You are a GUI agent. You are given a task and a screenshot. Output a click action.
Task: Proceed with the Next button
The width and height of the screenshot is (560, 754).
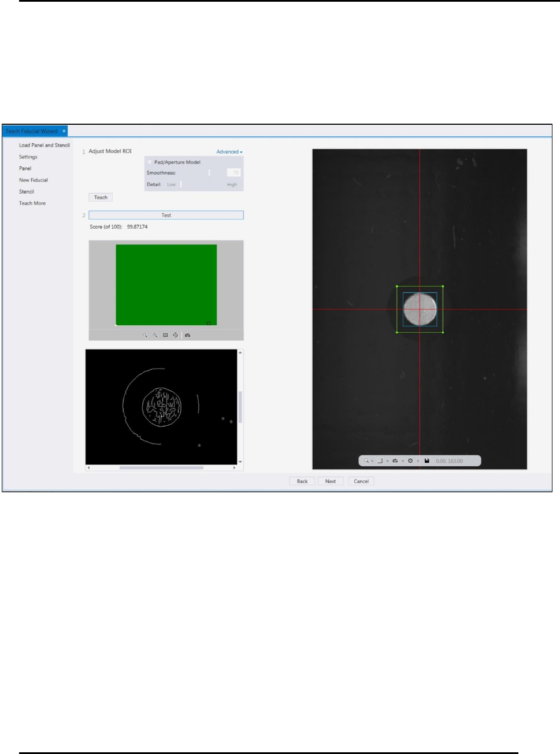331,481
